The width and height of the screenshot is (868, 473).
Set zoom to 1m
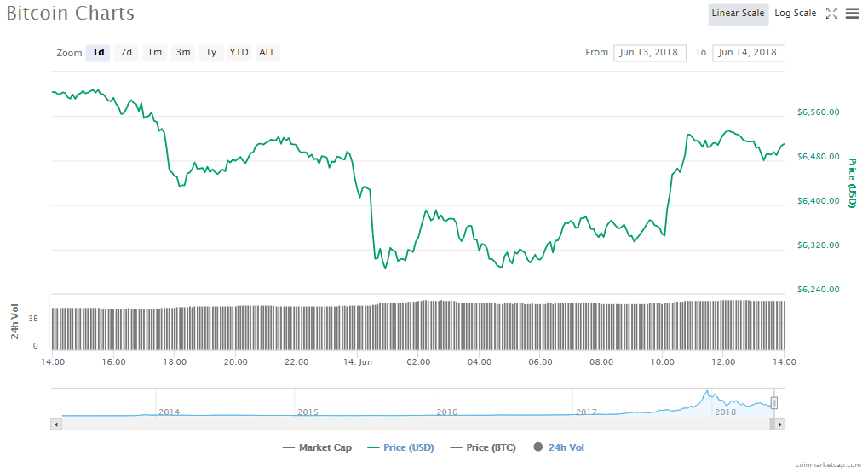coord(154,53)
